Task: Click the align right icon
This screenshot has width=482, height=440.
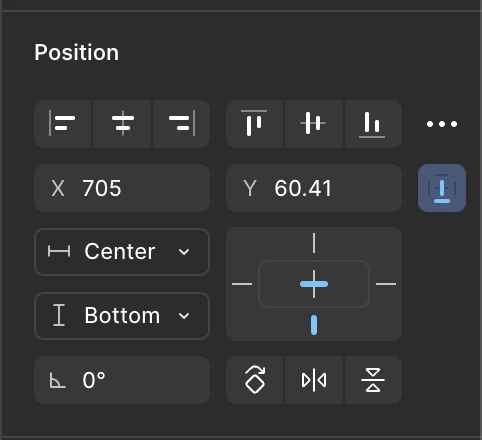Action: [182, 124]
